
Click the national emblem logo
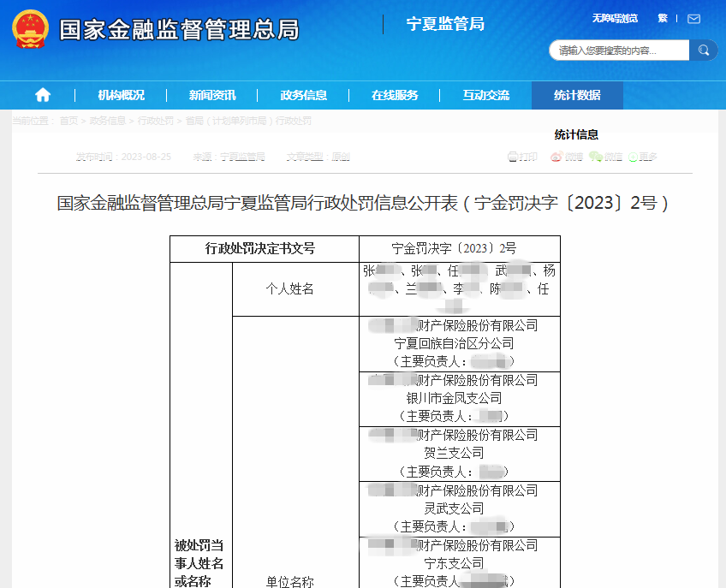click(x=30, y=28)
